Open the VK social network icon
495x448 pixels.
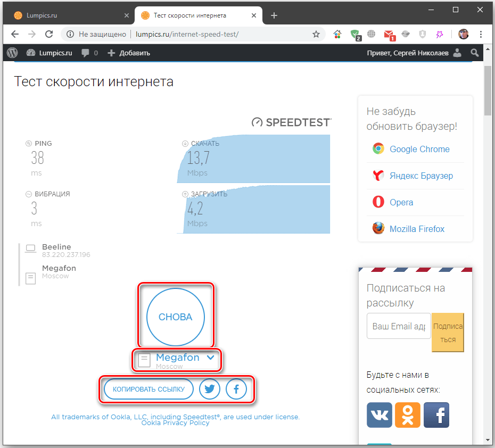point(379,415)
